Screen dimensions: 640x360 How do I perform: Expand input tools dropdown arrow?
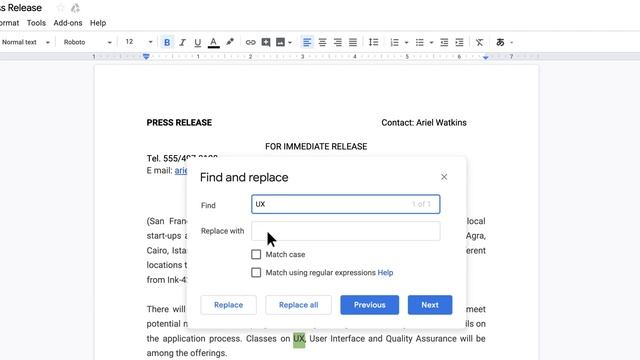(x=511, y=42)
